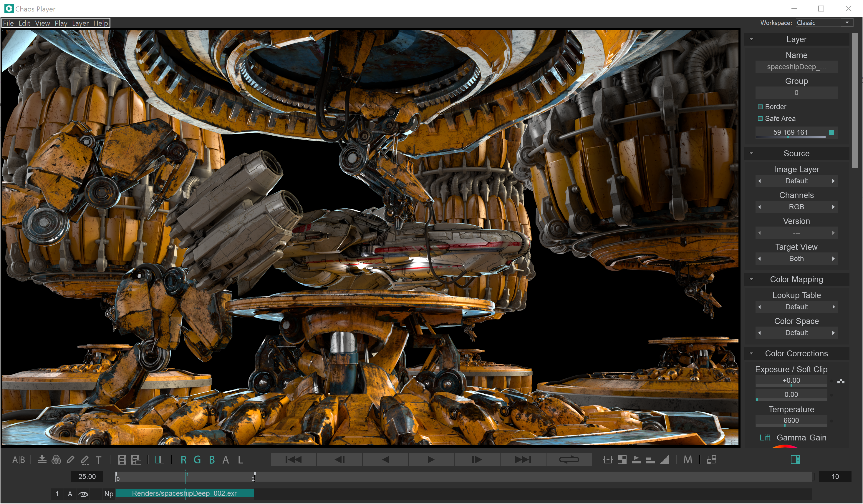Click the play-on-bar icon in toolbar
The image size is (863, 504).
[x=636, y=460]
